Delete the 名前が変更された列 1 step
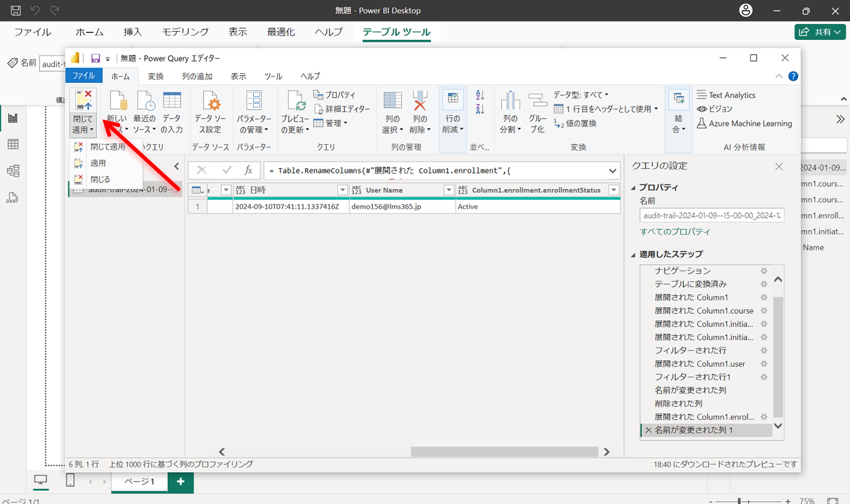850x504 pixels. pos(648,430)
